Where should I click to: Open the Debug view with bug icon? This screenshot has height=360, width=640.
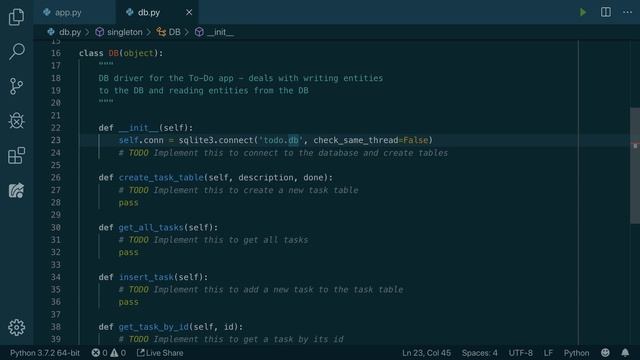16,121
